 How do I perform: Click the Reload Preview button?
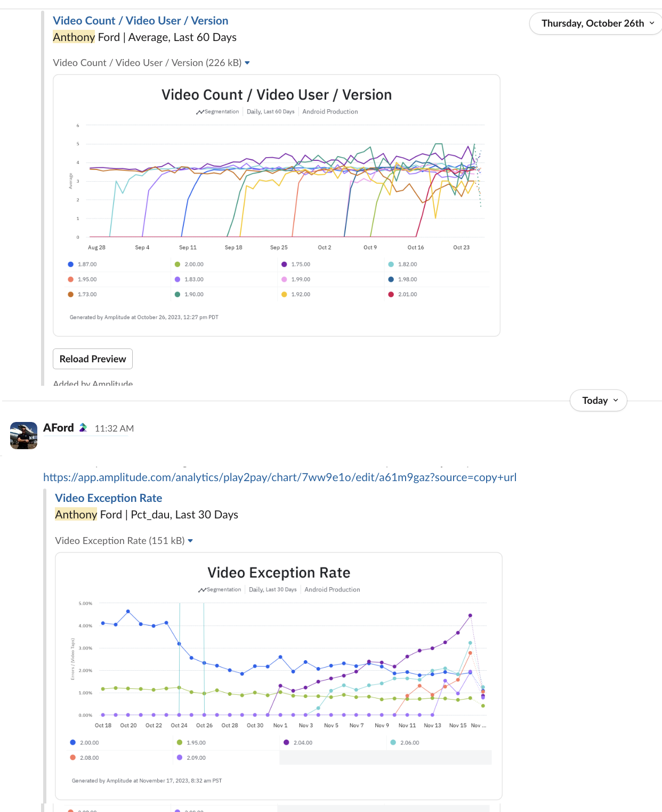(93, 359)
